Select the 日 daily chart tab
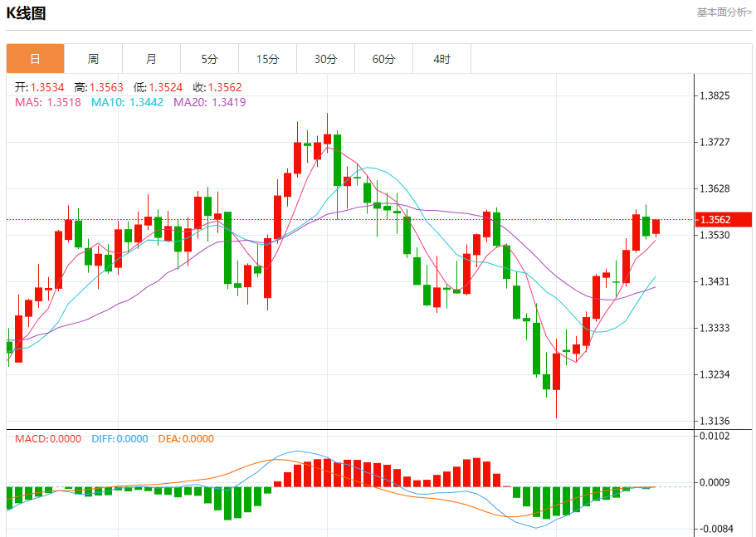The image size is (756, 537). click(35, 59)
